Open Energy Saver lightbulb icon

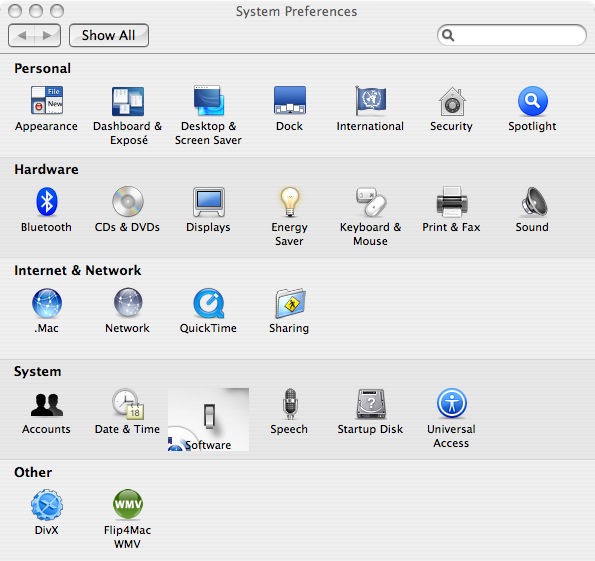point(290,202)
